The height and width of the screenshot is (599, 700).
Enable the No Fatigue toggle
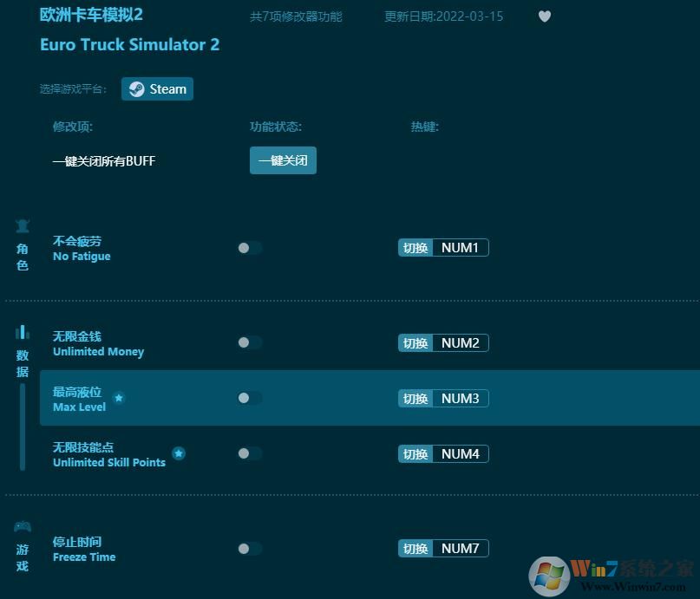[x=249, y=247]
